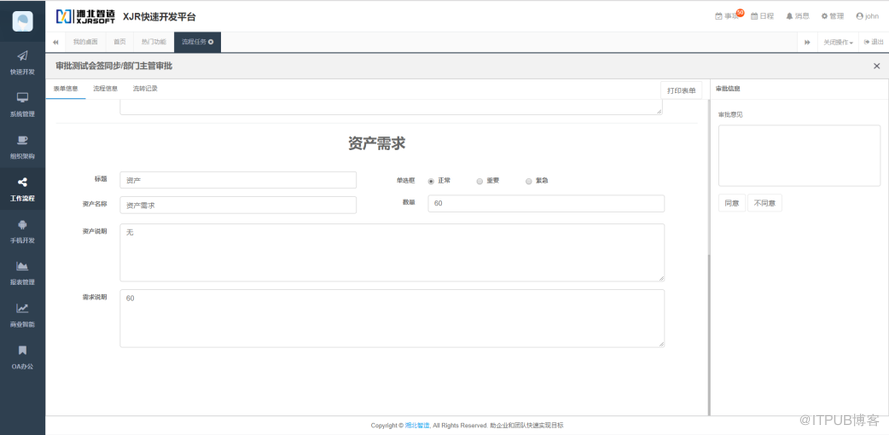Switch to the 流转记录 tab
This screenshot has height=435, width=889.
point(145,89)
